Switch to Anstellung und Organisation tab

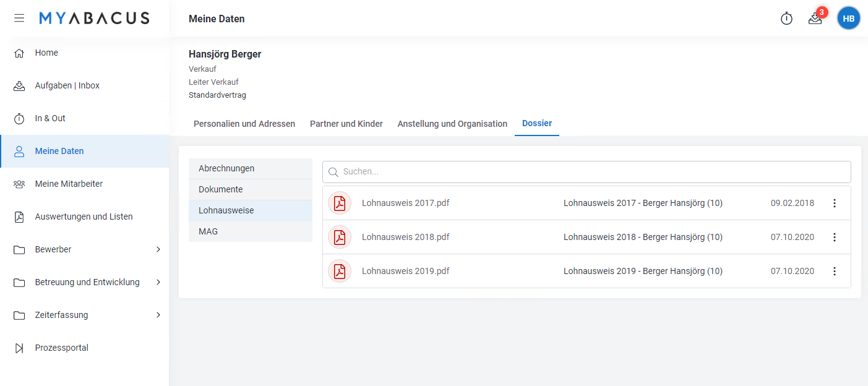click(452, 124)
